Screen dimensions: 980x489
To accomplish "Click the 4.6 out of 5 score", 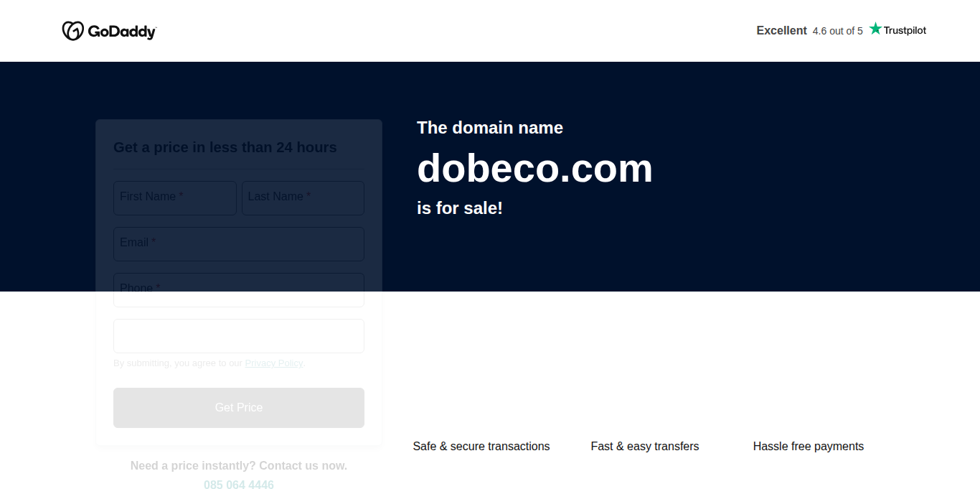I will pyautogui.click(x=837, y=31).
